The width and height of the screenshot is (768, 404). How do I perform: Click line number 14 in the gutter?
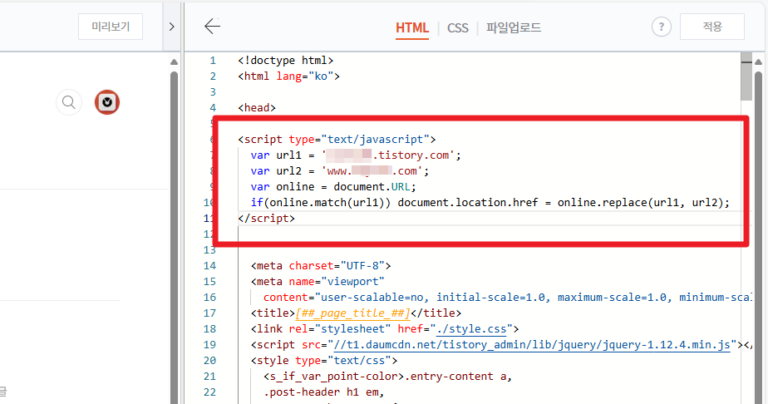(210, 265)
